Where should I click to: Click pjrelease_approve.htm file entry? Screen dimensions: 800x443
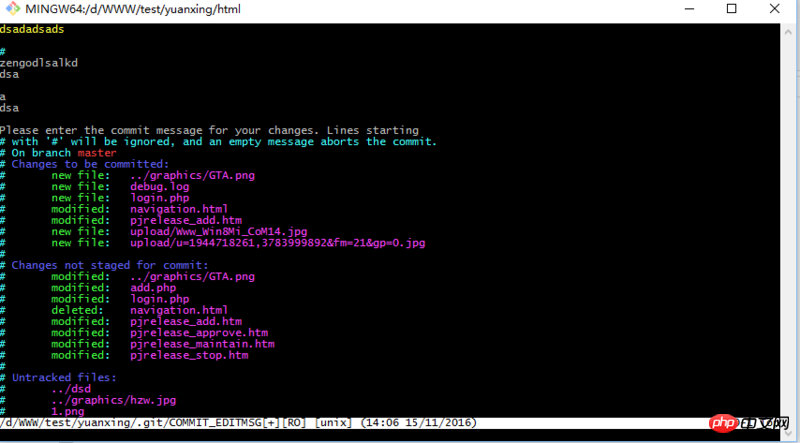point(199,333)
